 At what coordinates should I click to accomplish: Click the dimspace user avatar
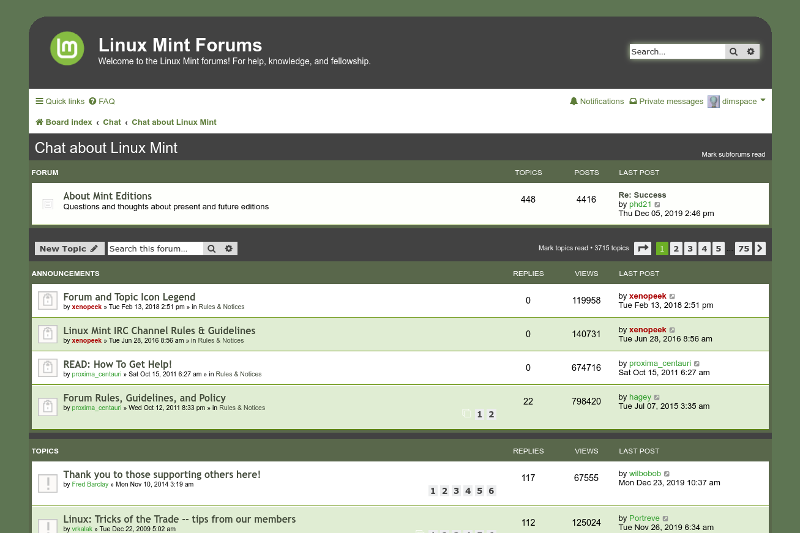coord(713,101)
